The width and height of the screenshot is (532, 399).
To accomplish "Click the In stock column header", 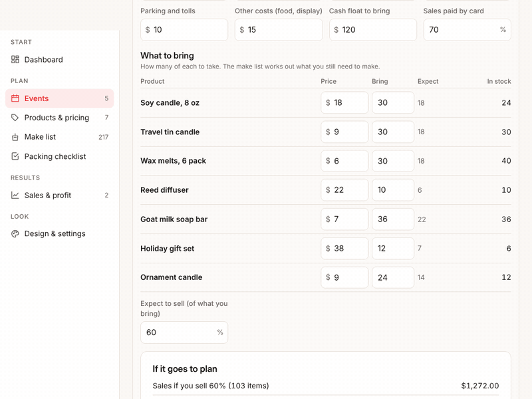I will pyautogui.click(x=499, y=81).
